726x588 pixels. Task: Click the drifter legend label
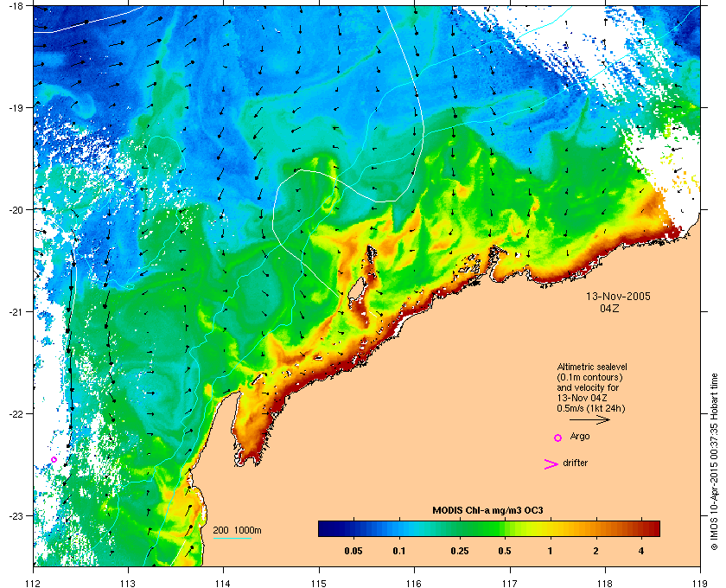tap(575, 463)
